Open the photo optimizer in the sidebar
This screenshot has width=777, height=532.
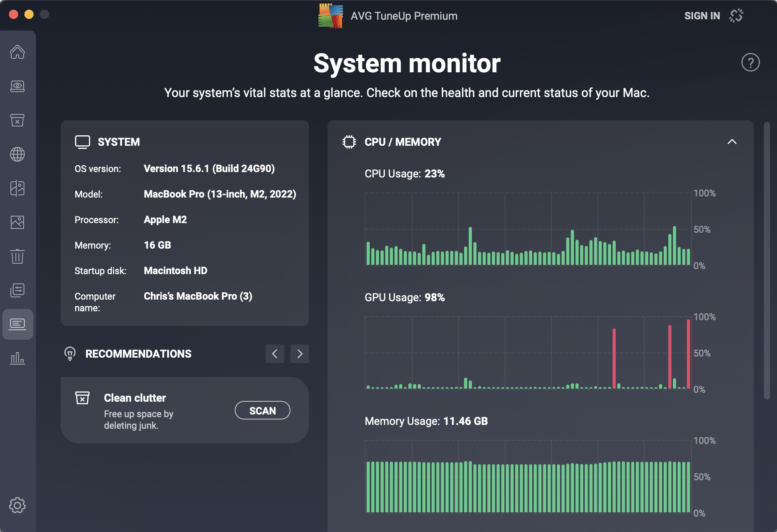[18, 222]
